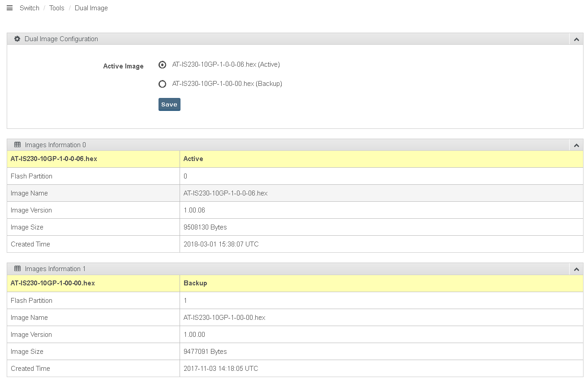Viewport: 588px width, 382px height.
Task: Click the table icon for Images Information 0
Action: pos(17,145)
